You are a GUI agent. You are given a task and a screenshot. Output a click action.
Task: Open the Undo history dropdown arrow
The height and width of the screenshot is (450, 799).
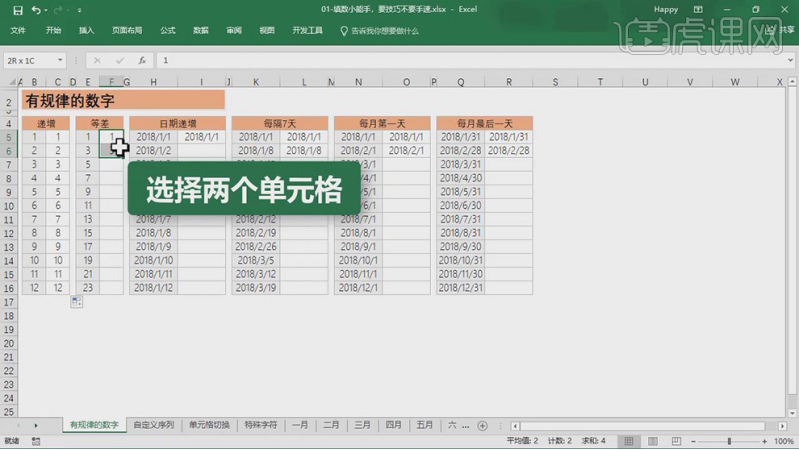(45, 10)
